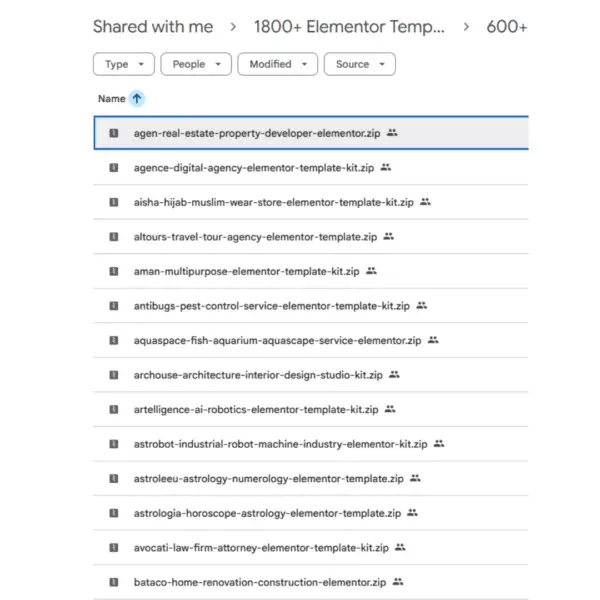
Task: Click shared icon beside astrologia-horoscope file
Action: pos(412,513)
